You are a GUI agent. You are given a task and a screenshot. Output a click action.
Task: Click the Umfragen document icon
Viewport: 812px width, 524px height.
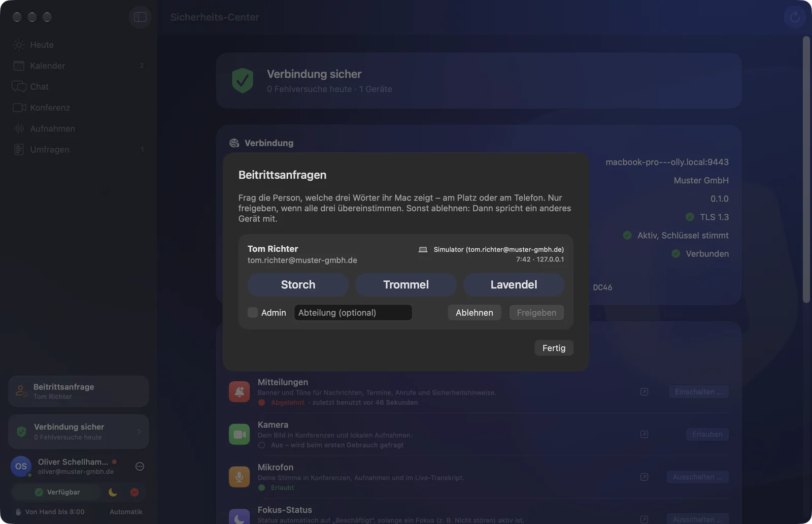pos(19,150)
